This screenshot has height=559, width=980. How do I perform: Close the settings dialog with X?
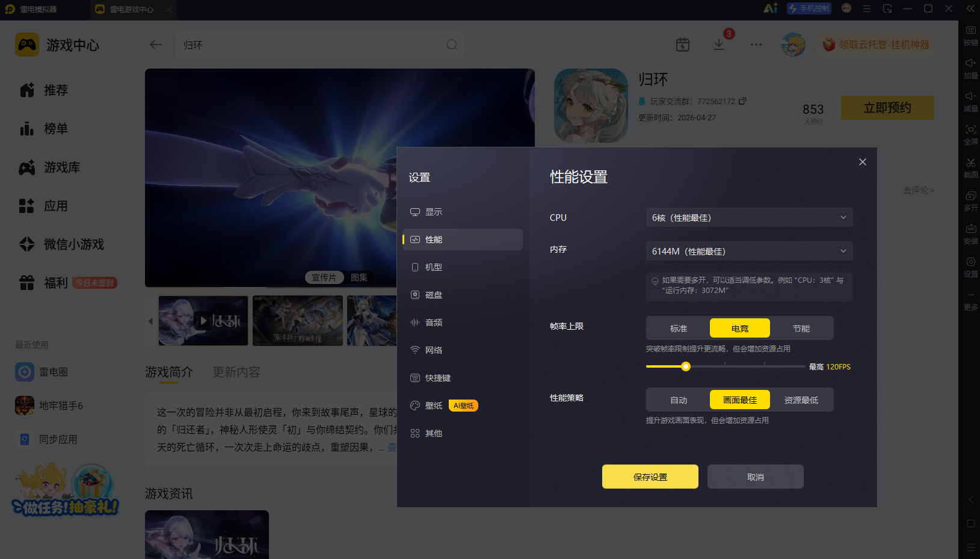863,162
